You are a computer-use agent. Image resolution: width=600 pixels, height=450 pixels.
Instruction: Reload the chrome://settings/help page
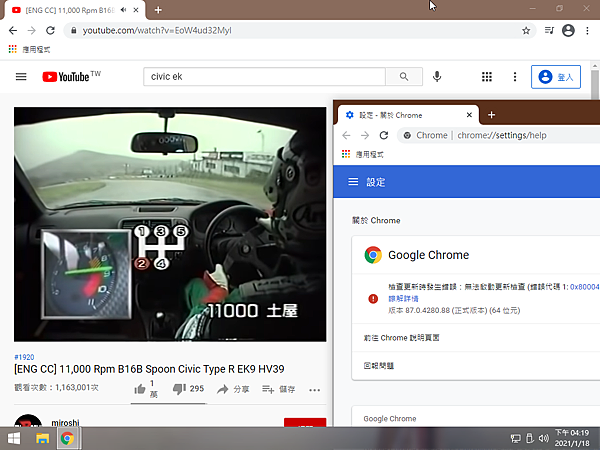coord(384,135)
